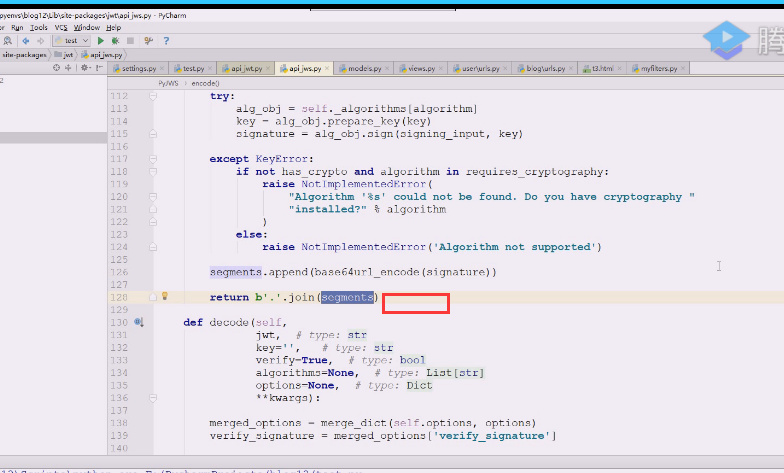Navigate forward with the gray right arrow

[x=40, y=41]
